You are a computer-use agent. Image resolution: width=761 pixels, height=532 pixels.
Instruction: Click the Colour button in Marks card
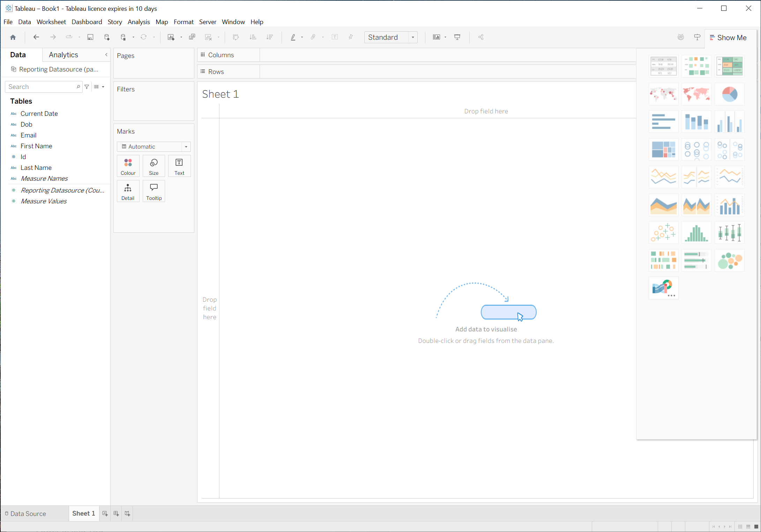(x=128, y=166)
